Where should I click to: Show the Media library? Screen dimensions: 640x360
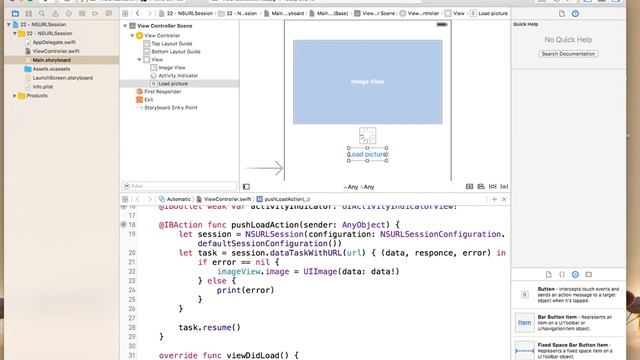[589, 274]
